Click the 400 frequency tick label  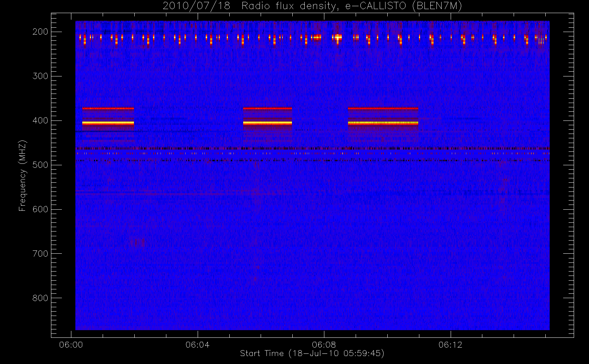point(40,120)
